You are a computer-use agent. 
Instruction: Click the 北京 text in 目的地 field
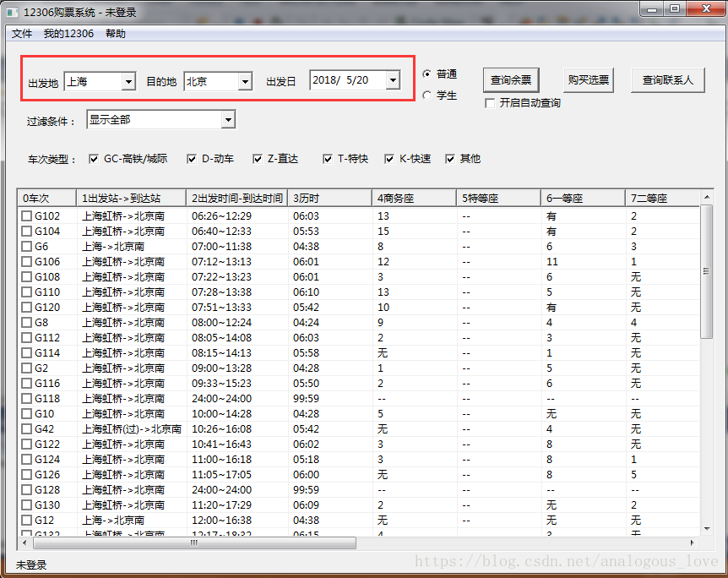(x=197, y=82)
